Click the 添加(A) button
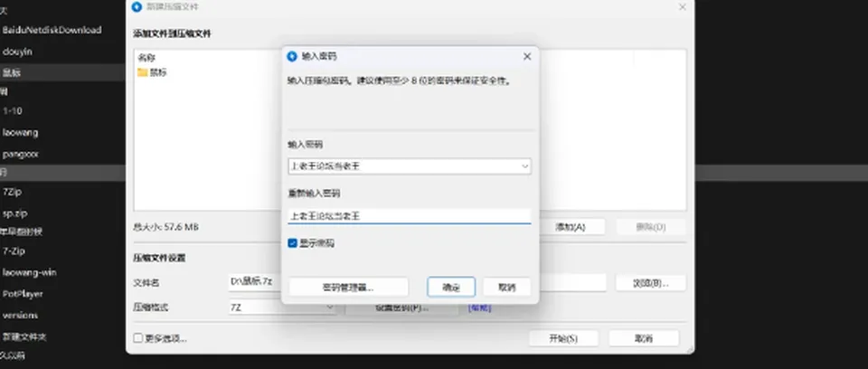The image size is (868, 369). tap(572, 227)
